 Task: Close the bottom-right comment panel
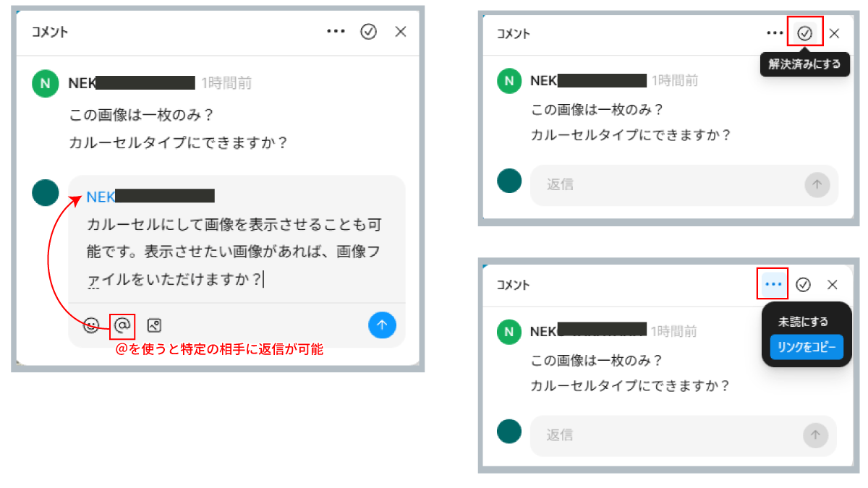click(x=832, y=285)
